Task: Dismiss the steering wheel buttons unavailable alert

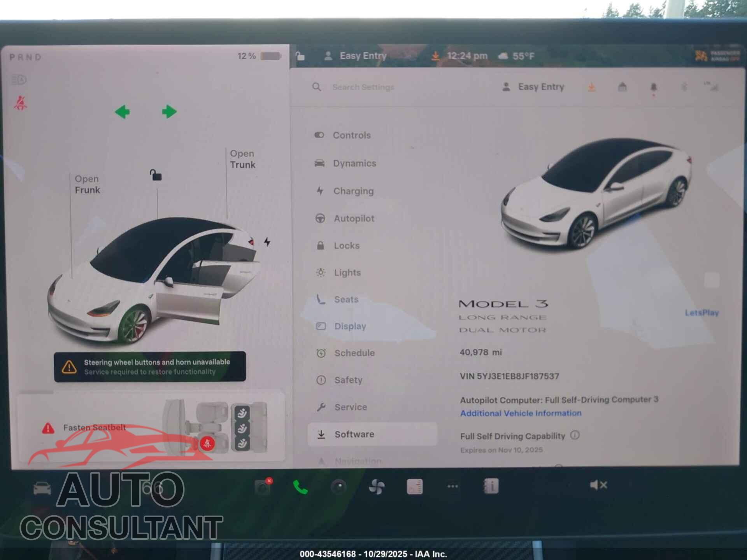Action: click(x=150, y=367)
